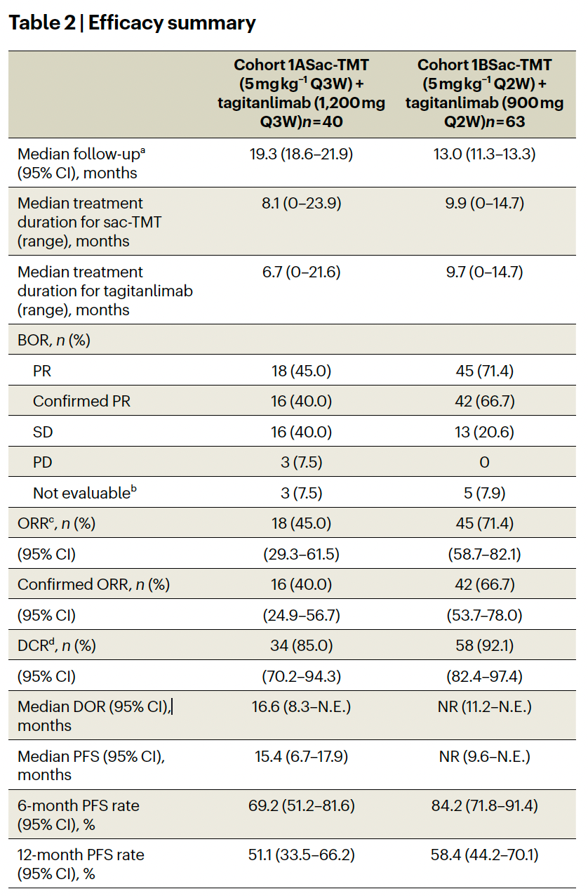Click the confidence interval (53.7–78.0)
The width and height of the screenshot is (588, 896).
pyautogui.click(x=484, y=615)
